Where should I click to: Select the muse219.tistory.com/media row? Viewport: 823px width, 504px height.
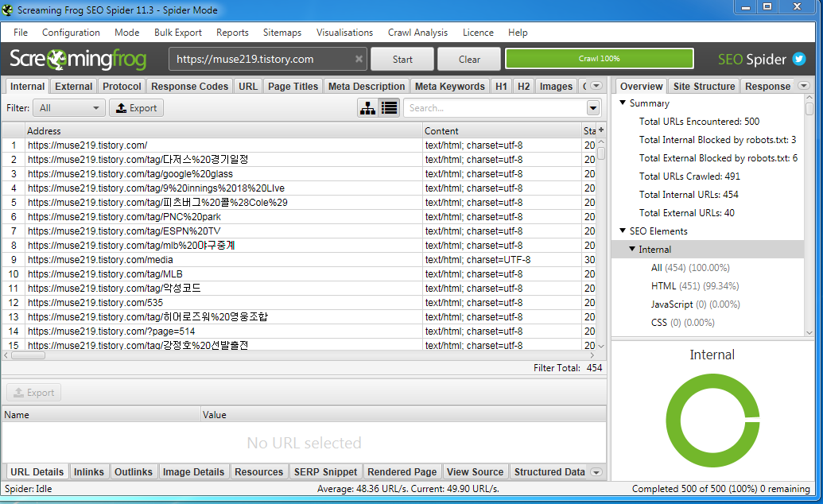pyautogui.click(x=299, y=260)
